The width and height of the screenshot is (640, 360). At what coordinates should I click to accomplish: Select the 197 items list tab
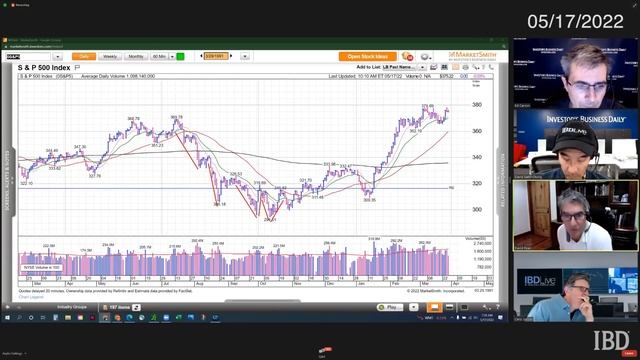[x=116, y=307]
